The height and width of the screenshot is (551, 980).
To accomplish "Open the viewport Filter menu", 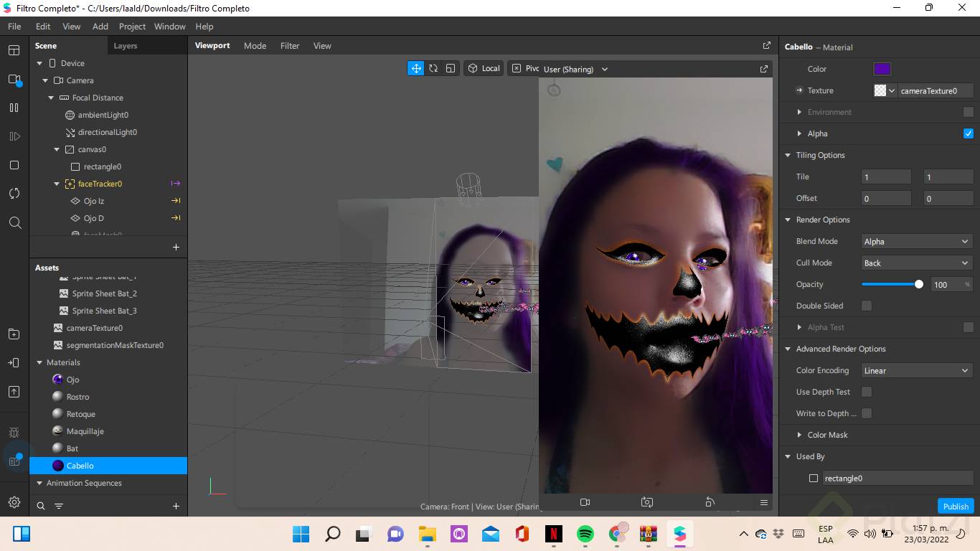I will coord(290,46).
